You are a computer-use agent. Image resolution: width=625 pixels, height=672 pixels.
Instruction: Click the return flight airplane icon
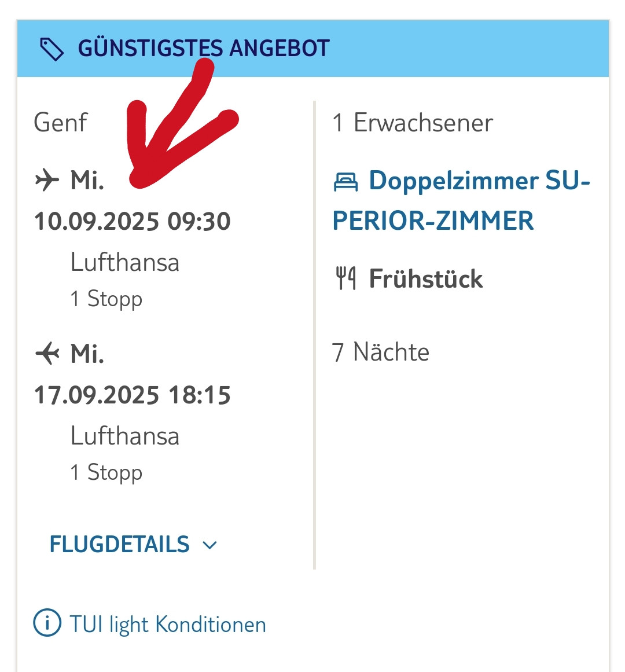click(x=47, y=353)
